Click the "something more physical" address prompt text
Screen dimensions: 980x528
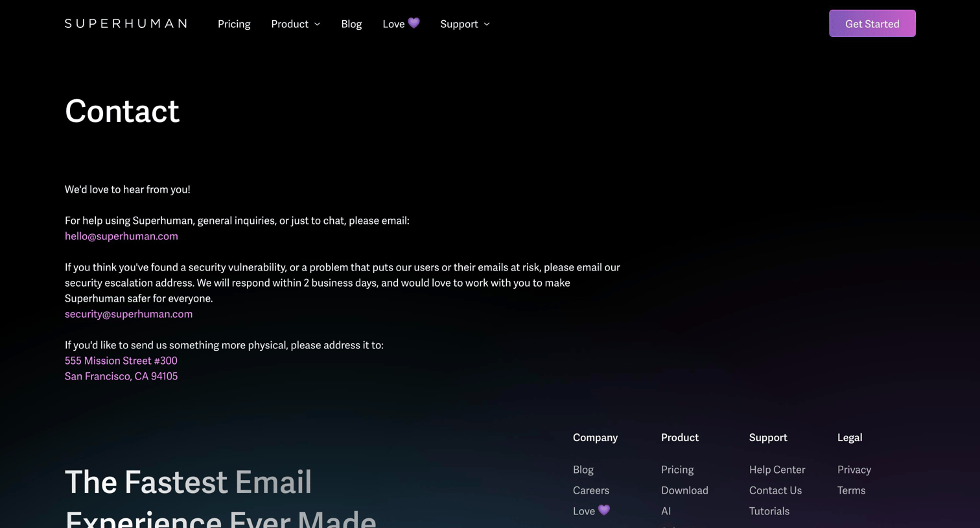pyautogui.click(x=224, y=345)
